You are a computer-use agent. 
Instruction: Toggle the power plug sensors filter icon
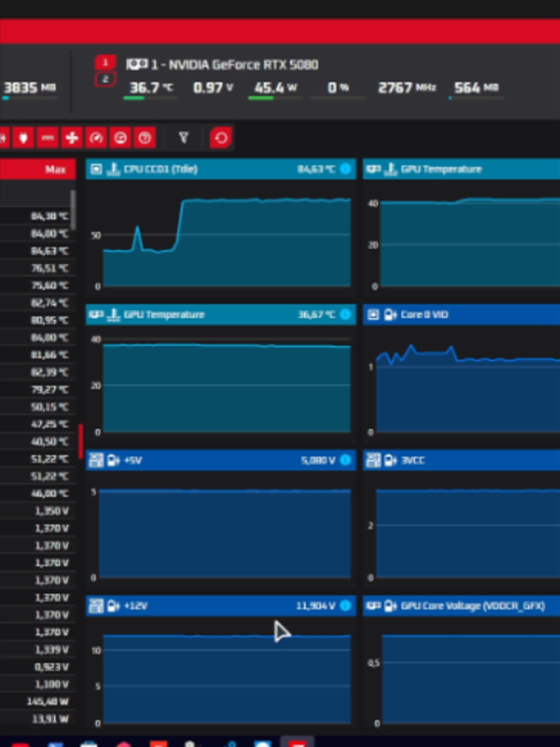[x=23, y=138]
